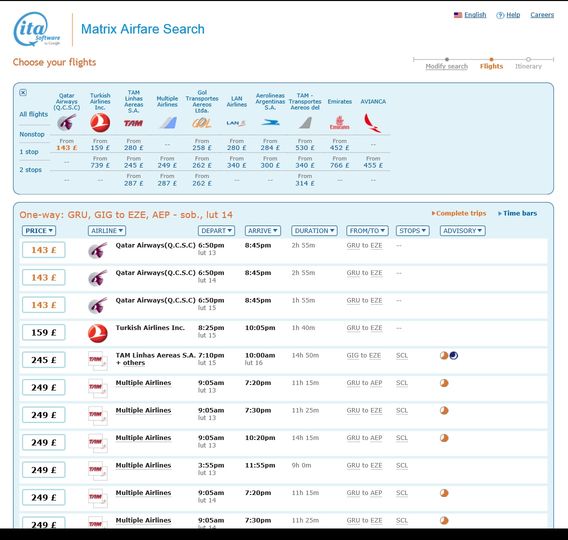Click the Gol airline logo
Screen dimensions: 568x540
click(x=202, y=123)
